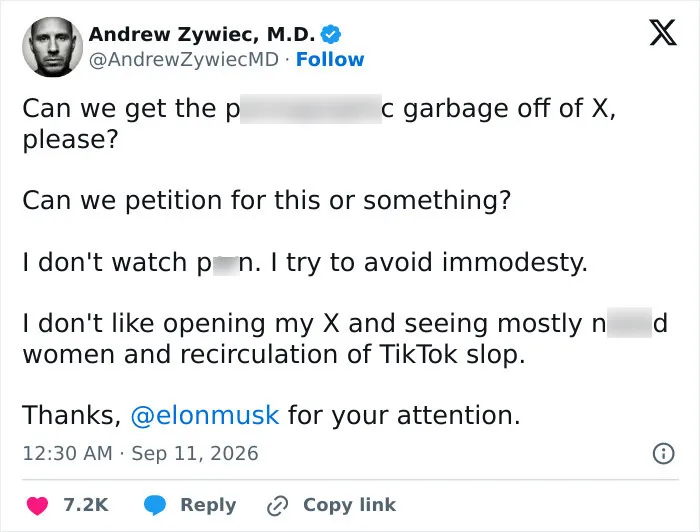Click the Follow link
The image size is (700, 532).
click(x=330, y=59)
